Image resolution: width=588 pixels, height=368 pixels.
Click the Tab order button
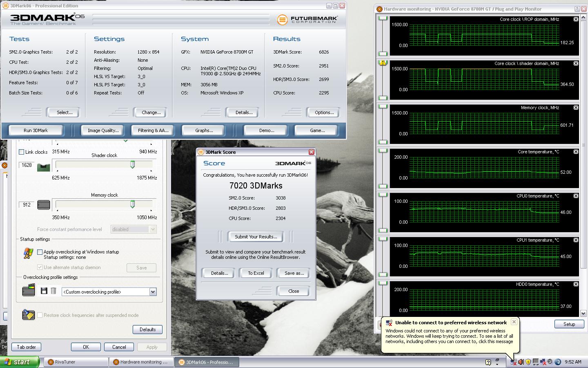pyautogui.click(x=26, y=347)
